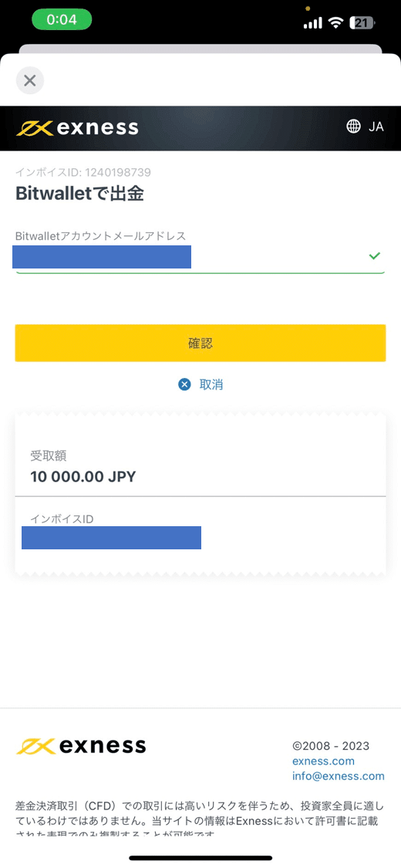Select the redacted invoice ID value in the receipt
Image resolution: width=401 pixels, height=868 pixels.
[111, 538]
